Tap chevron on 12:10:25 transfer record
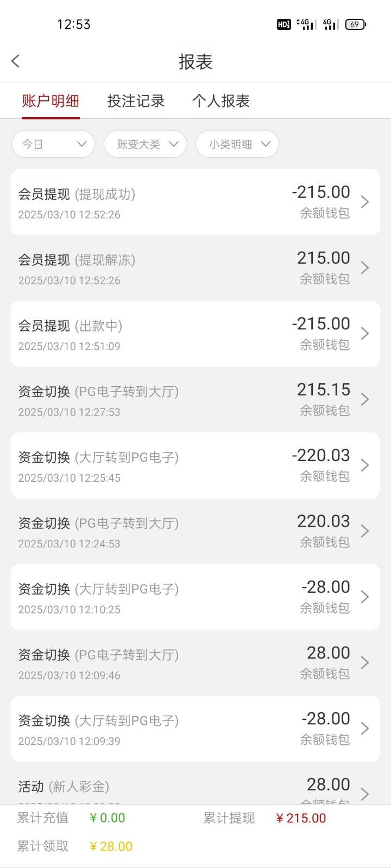The image size is (391, 868). click(365, 597)
